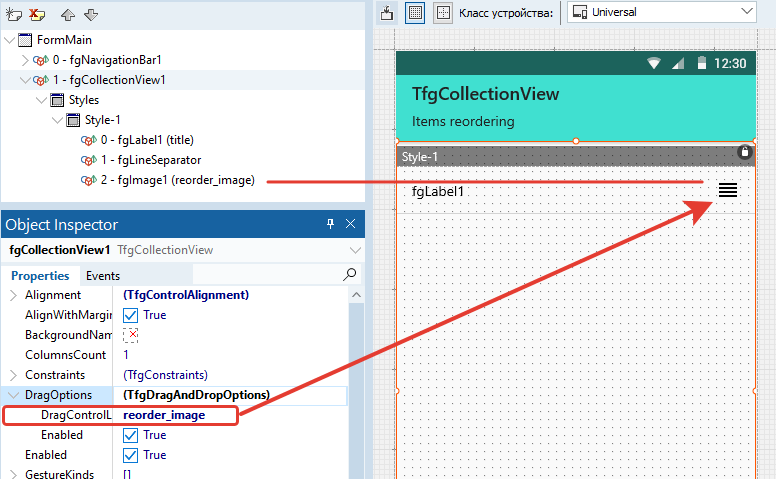Uncheck the AlignWithMargins True checkbox
This screenshot has height=479, width=776.
(x=130, y=315)
